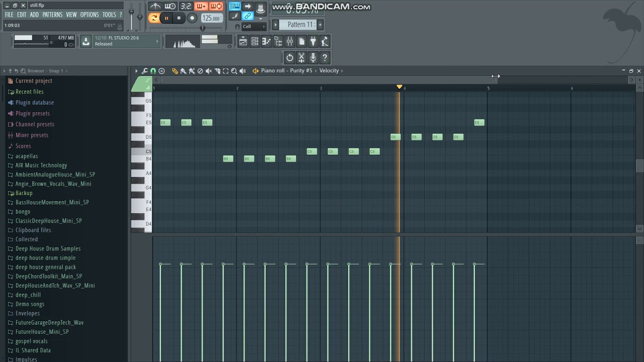Screen dimensions: 644x362
Task: Click the microphone recording icon
Action: coord(313,58)
